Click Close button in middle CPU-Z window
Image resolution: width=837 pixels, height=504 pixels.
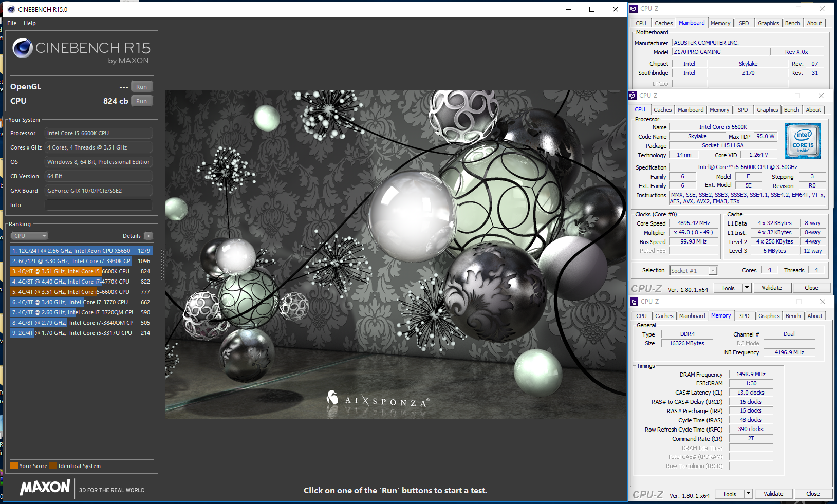(x=811, y=288)
